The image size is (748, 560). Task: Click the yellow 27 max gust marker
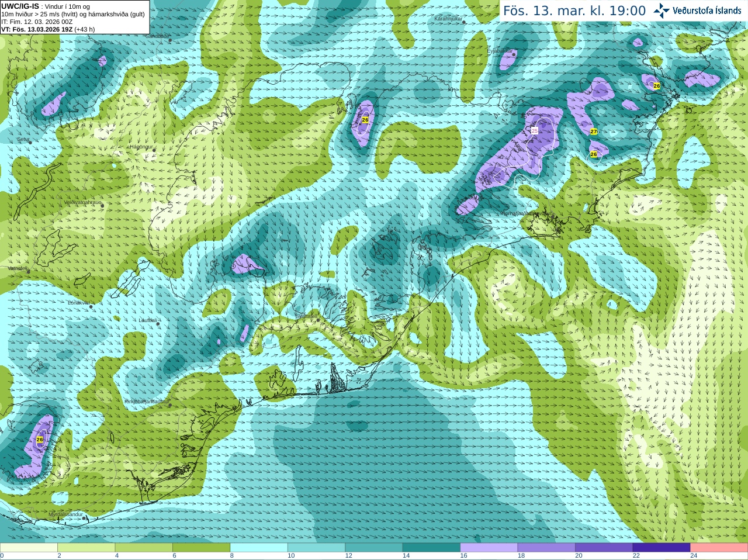[594, 132]
